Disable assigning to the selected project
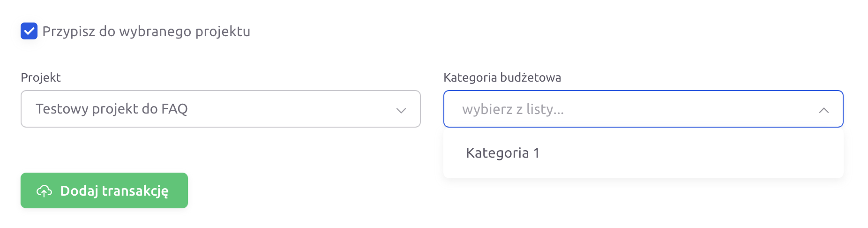The width and height of the screenshot is (868, 228). click(29, 31)
